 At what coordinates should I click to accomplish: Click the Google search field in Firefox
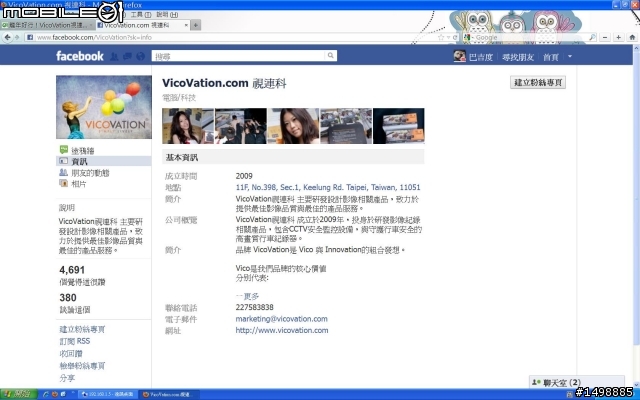point(531,37)
